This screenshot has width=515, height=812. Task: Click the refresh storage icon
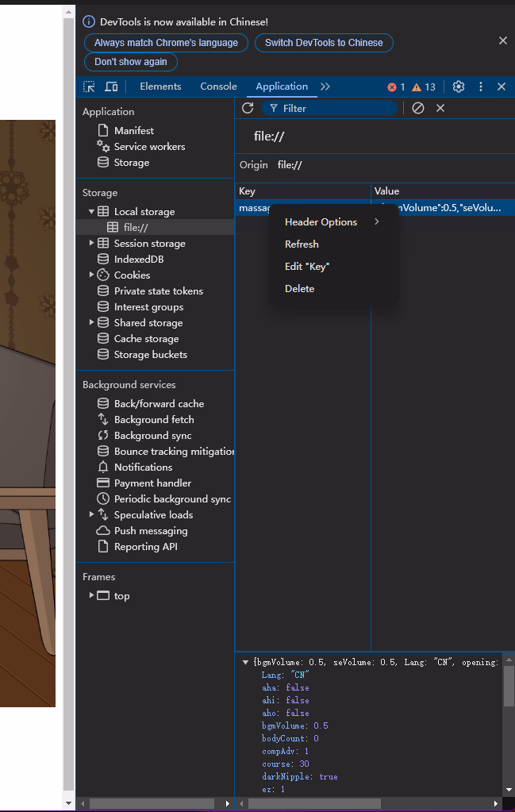tap(248, 108)
